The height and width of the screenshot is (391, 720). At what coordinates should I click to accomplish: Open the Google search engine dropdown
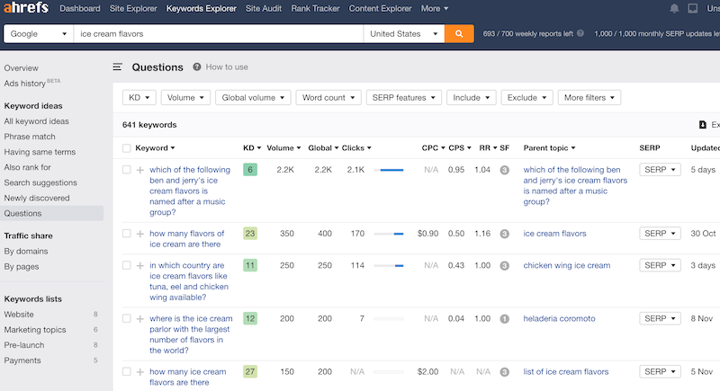tap(39, 34)
